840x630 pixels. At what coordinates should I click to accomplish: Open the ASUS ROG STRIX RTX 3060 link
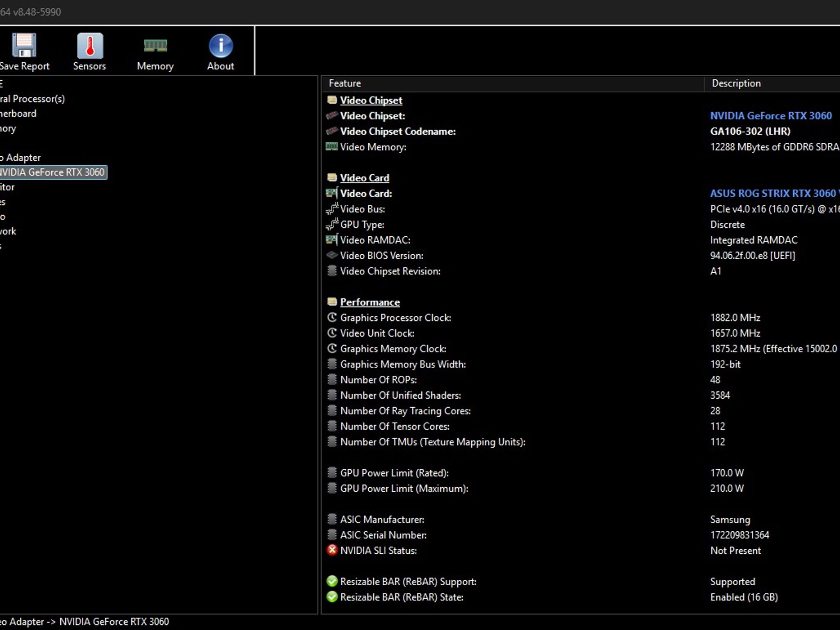[x=775, y=193]
